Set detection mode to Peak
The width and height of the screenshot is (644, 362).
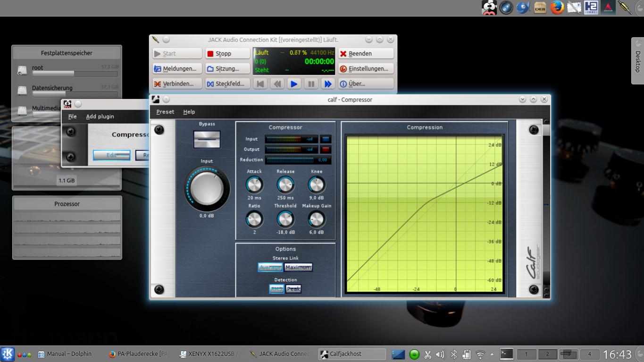293,289
